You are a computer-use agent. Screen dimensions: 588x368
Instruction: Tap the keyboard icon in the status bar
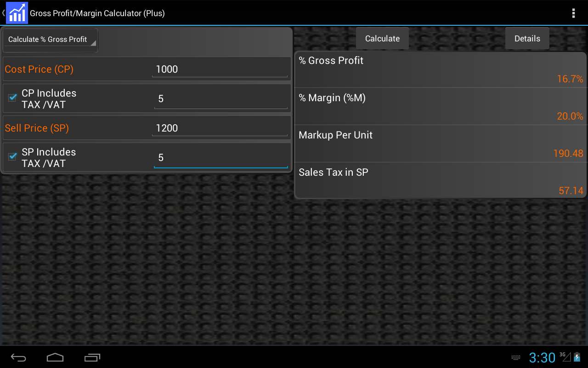click(515, 357)
